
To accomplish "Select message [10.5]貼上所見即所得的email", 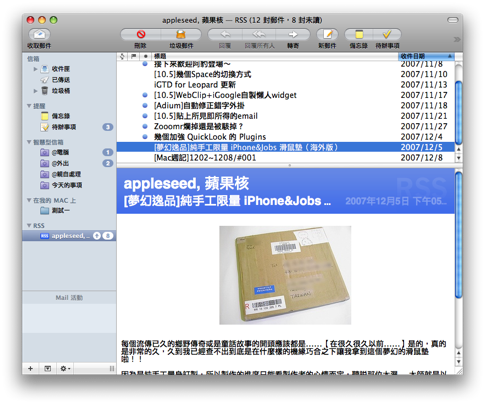I will [286, 116].
